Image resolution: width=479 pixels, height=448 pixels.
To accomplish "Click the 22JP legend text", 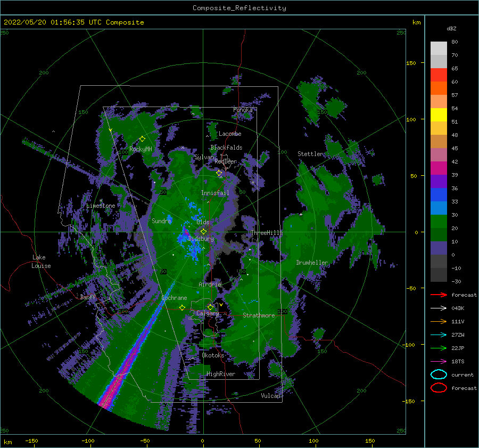I will coord(458,348).
